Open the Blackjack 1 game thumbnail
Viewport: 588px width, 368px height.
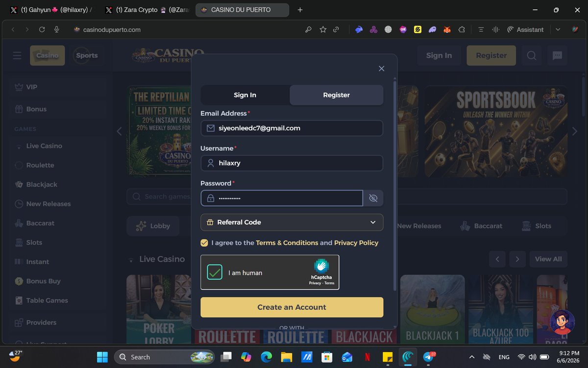[432, 309]
